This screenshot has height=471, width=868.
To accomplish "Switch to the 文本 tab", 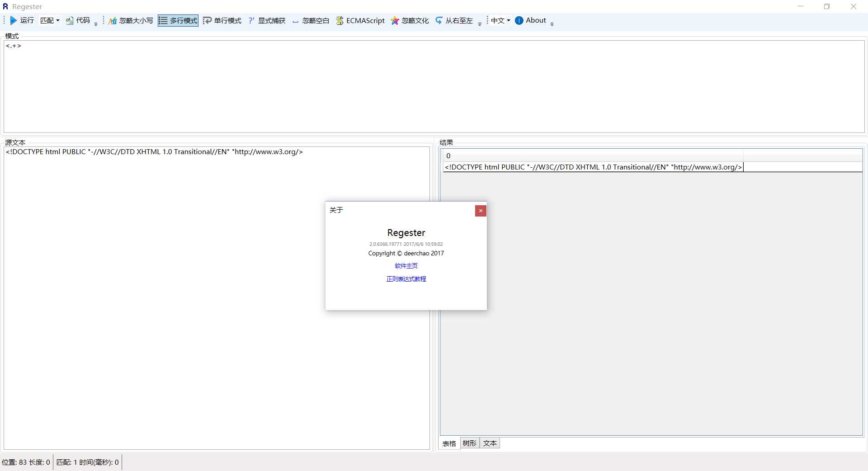I will click(490, 443).
